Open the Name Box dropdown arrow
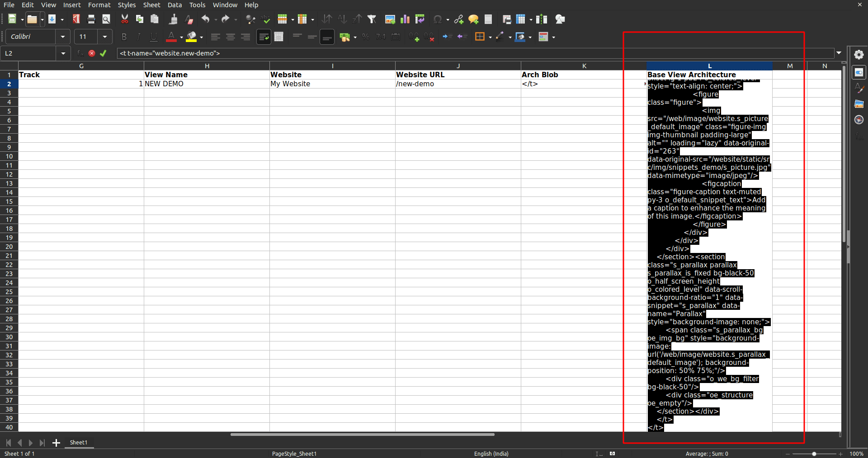868x458 pixels. click(x=63, y=53)
